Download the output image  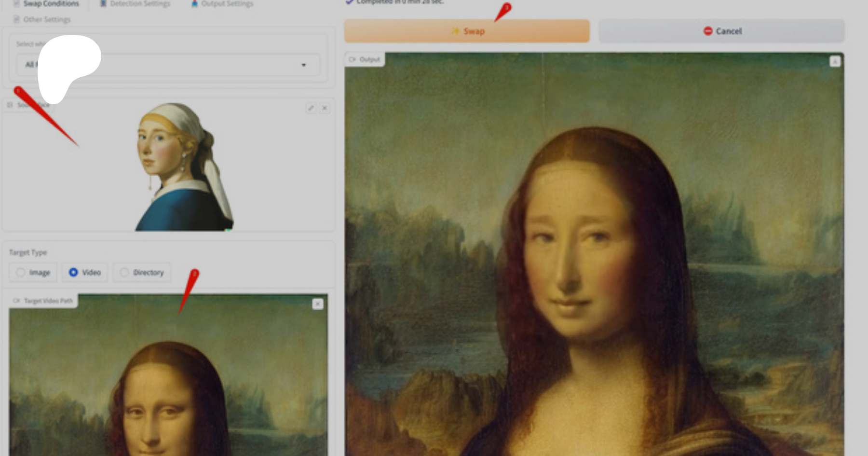tap(835, 62)
